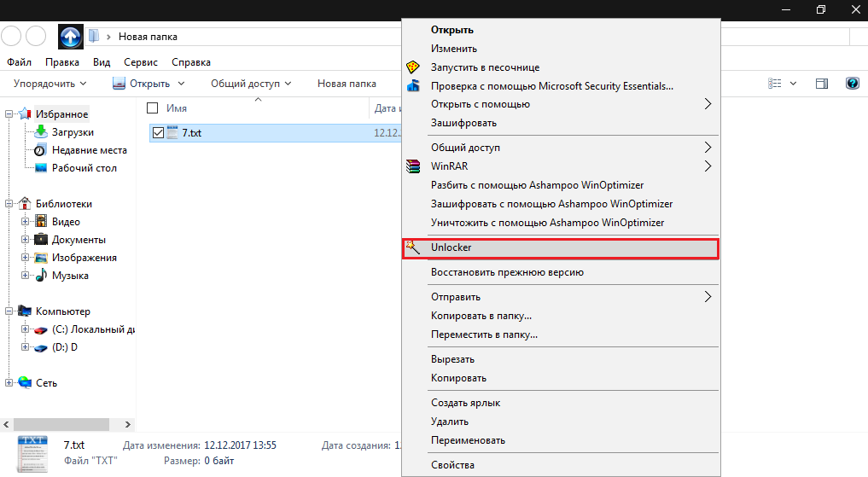Open the help question mark icon

[x=851, y=84]
